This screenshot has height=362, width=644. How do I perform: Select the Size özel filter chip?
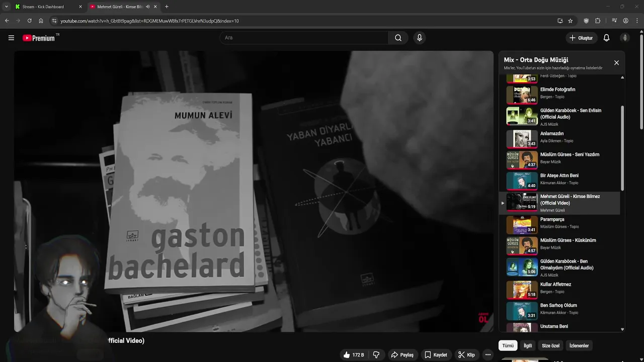tap(550, 345)
